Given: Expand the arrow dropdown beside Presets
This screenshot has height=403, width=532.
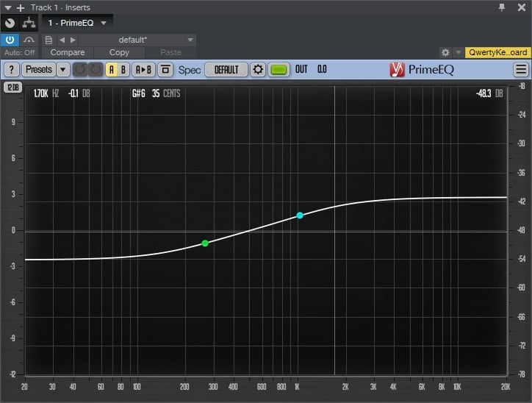Looking at the screenshot, I should pyautogui.click(x=62, y=70).
